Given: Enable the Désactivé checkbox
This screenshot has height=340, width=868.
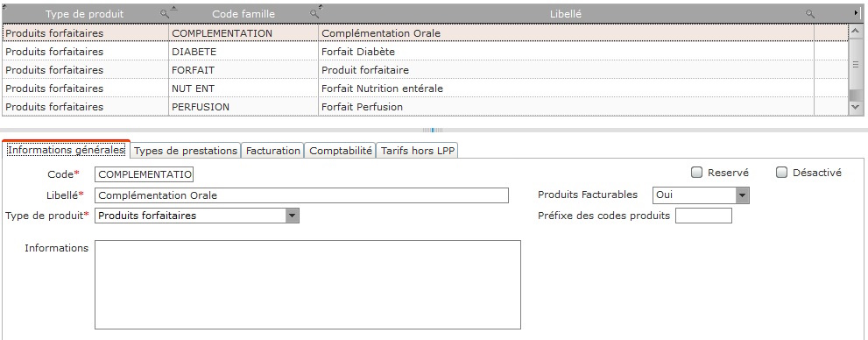Looking at the screenshot, I should pyautogui.click(x=781, y=173).
